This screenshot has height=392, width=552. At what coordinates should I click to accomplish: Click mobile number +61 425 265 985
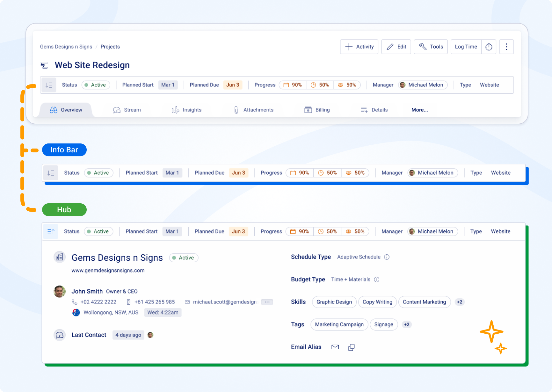155,302
